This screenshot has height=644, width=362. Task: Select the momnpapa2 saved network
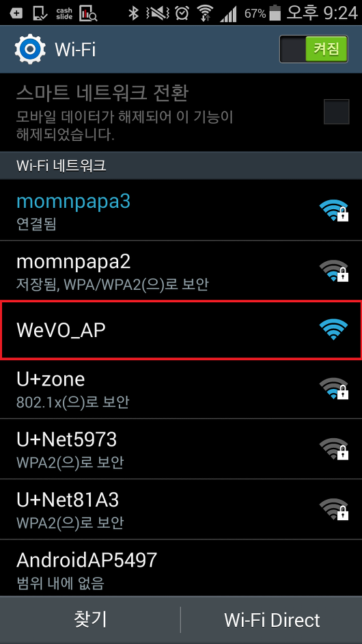(x=181, y=271)
